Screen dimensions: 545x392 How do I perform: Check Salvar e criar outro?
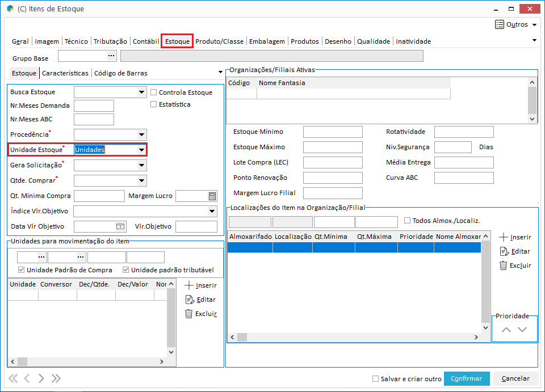375,379
